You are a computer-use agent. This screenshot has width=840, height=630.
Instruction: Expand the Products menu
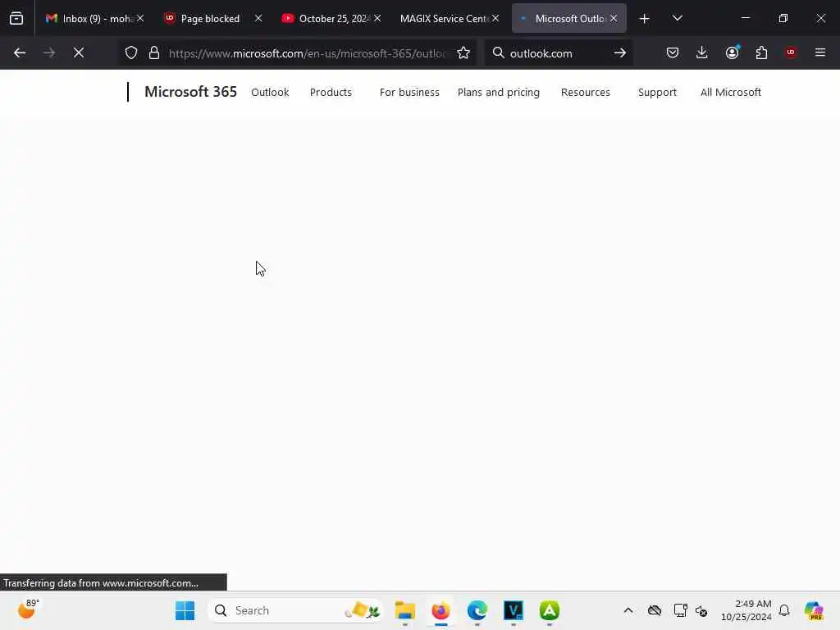coord(331,92)
